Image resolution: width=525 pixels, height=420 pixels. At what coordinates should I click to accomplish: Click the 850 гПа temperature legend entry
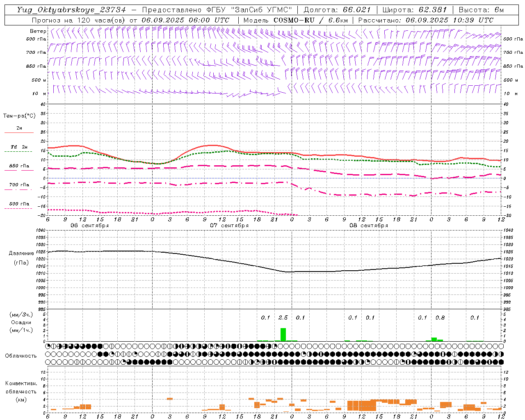(19, 166)
